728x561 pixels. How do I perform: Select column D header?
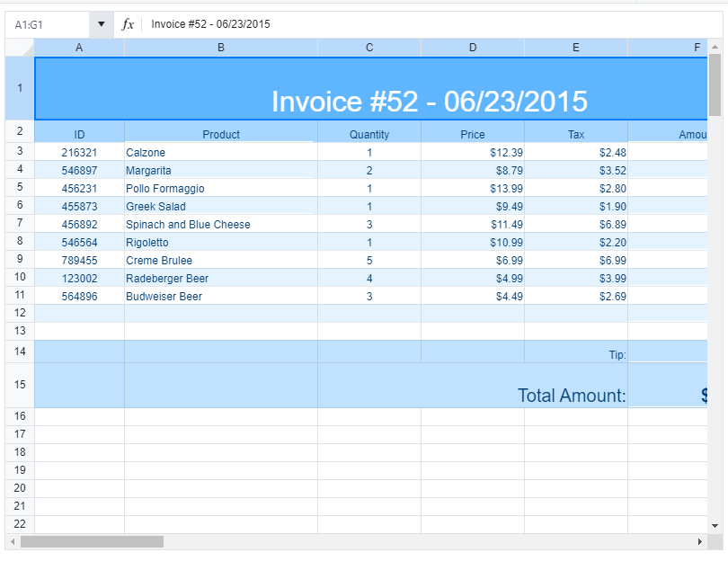(x=473, y=48)
